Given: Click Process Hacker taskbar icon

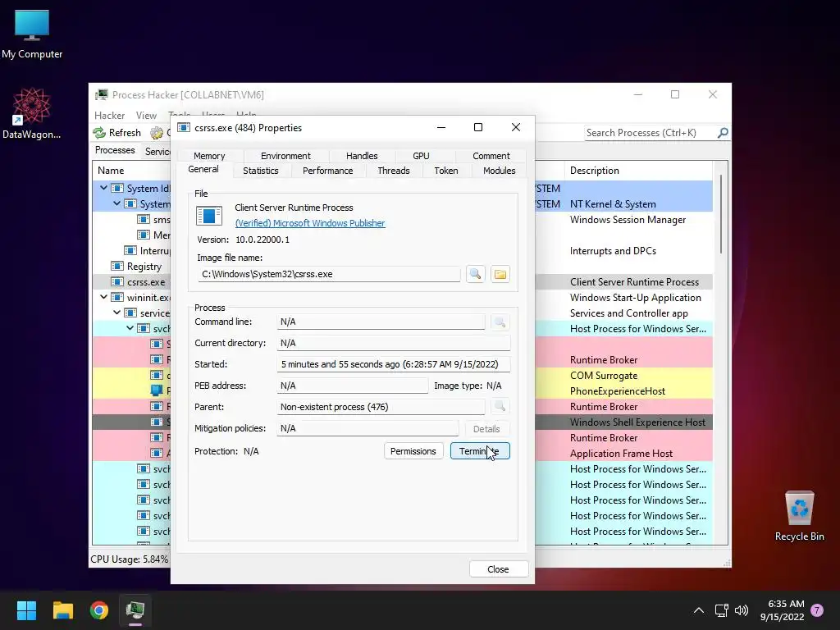Looking at the screenshot, I should point(135,610).
